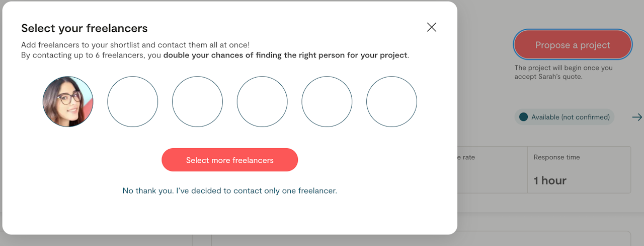The height and width of the screenshot is (246, 644).
Task: Click the first empty shortlist circle
Action: click(133, 101)
